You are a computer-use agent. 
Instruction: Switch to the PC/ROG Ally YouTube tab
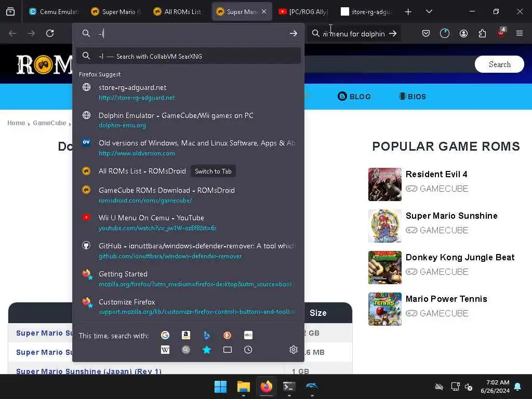(x=303, y=12)
